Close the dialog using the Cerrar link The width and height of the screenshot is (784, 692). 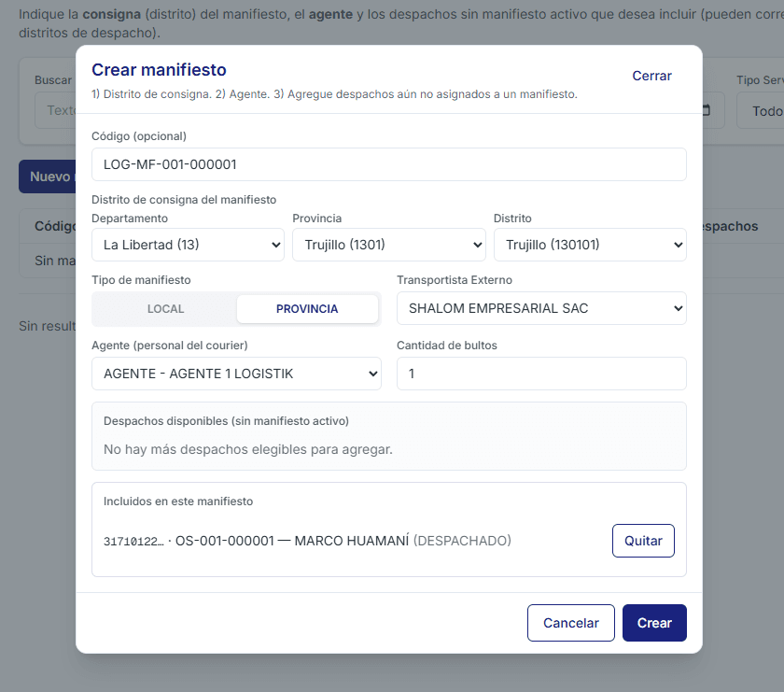tap(651, 76)
